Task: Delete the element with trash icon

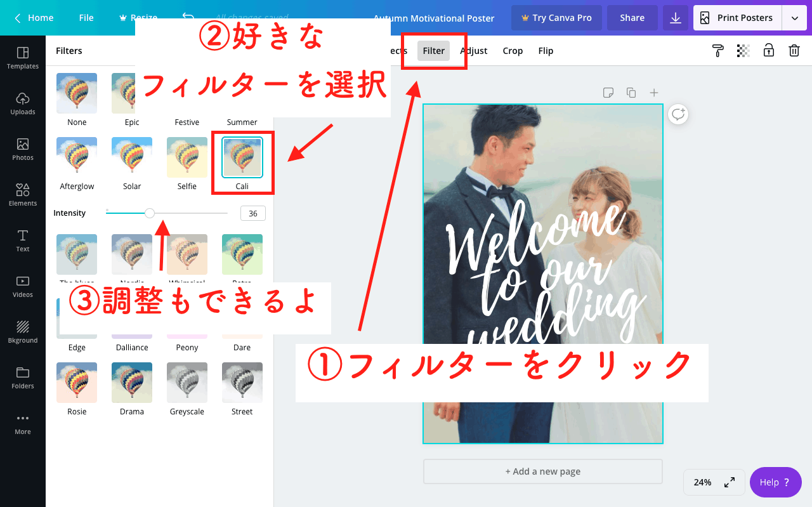Action: click(794, 51)
